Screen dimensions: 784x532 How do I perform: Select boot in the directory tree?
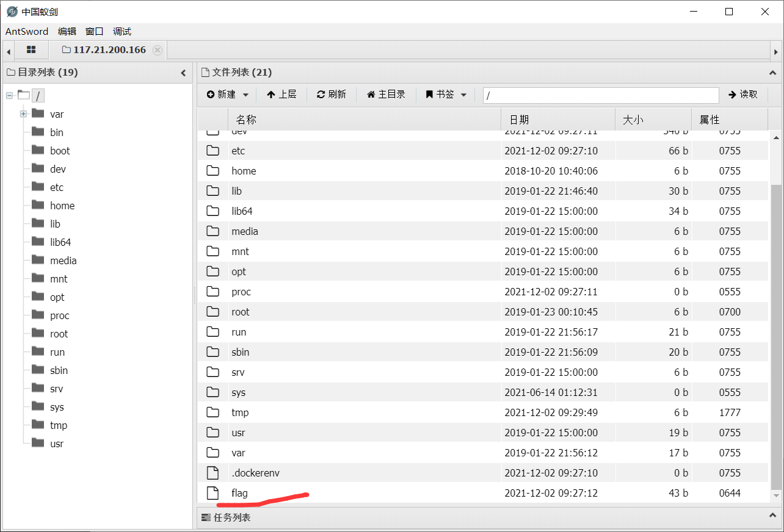click(x=60, y=151)
